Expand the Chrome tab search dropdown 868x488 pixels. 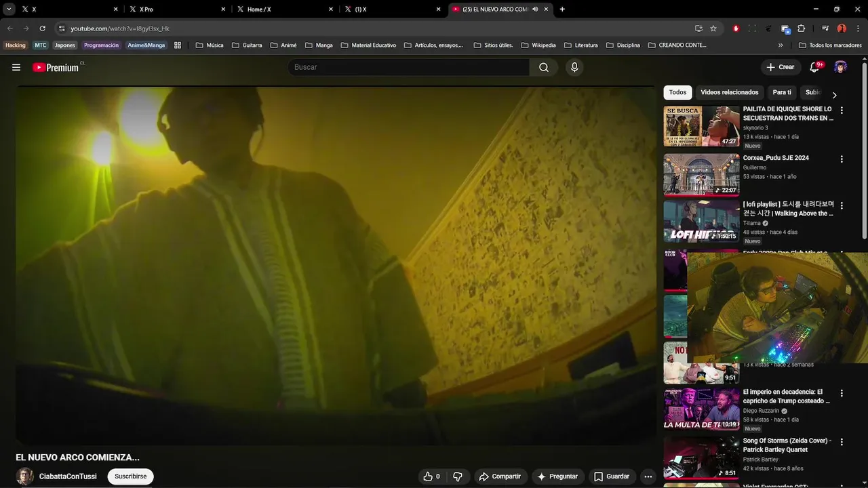click(9, 9)
